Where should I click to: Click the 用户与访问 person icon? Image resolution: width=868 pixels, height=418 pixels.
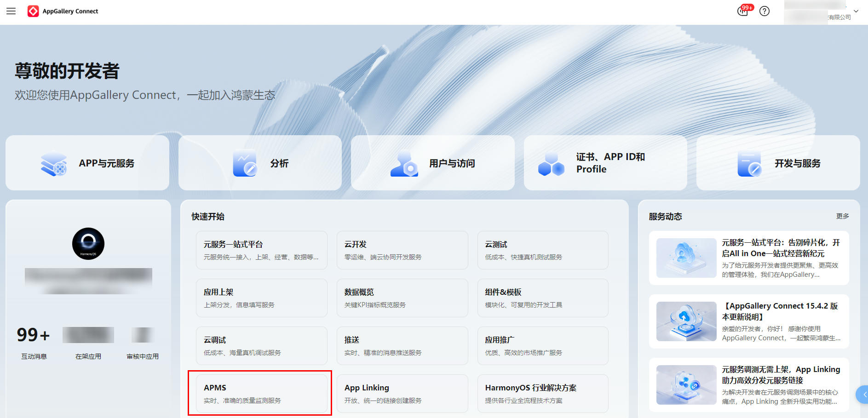(404, 164)
